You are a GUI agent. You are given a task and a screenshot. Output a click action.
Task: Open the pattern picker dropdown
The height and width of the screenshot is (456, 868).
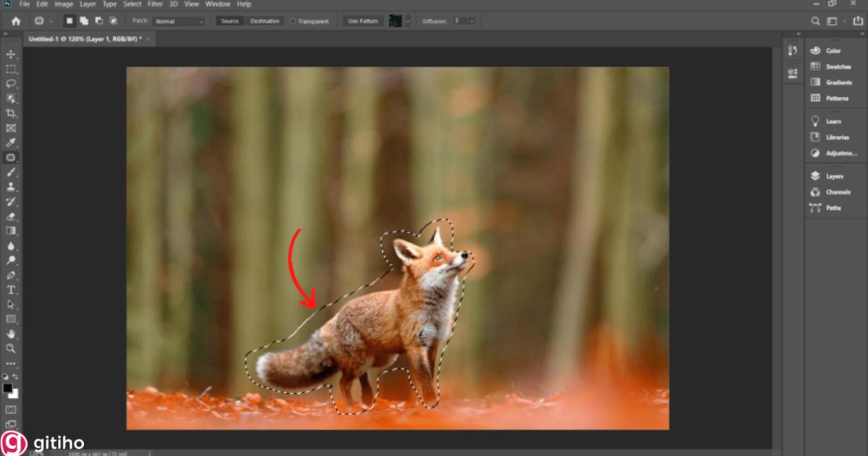(408, 21)
